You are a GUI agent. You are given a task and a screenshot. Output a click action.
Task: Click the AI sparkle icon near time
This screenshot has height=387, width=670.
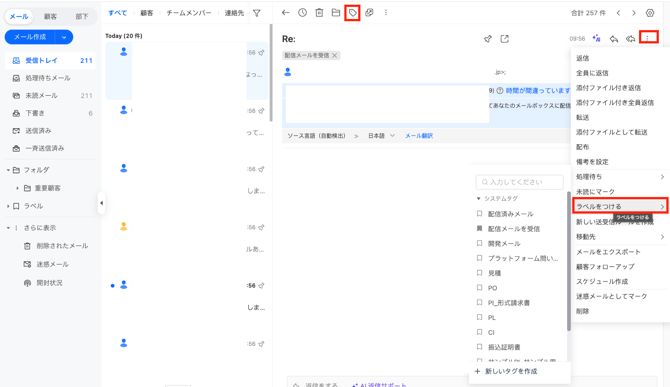(x=597, y=38)
